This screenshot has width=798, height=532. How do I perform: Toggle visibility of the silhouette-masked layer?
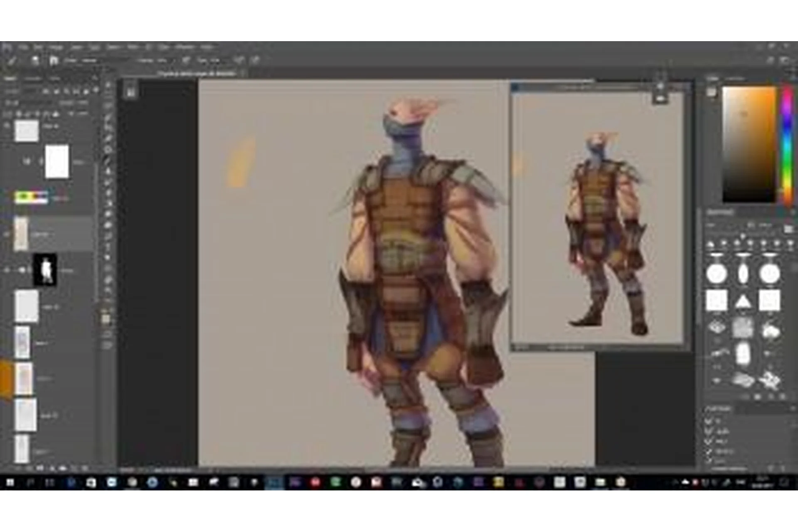coord(7,271)
